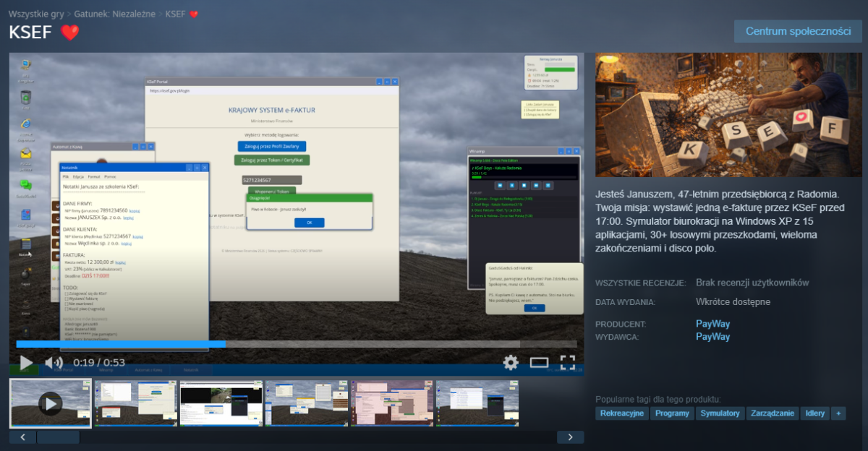Click OK in the green Osiągnięcie dialog
Screen dimensions: 868x451
coord(309,223)
